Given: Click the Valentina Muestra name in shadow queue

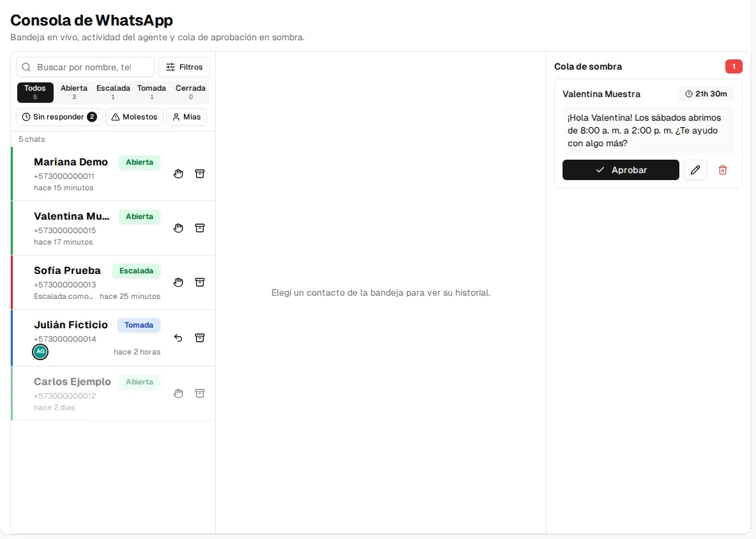Looking at the screenshot, I should pos(601,94).
